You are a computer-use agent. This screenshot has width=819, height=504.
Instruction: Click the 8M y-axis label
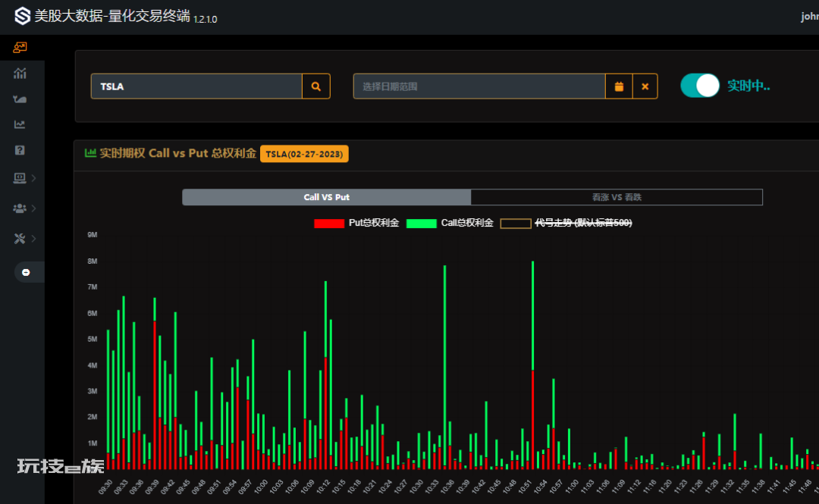tap(93, 261)
